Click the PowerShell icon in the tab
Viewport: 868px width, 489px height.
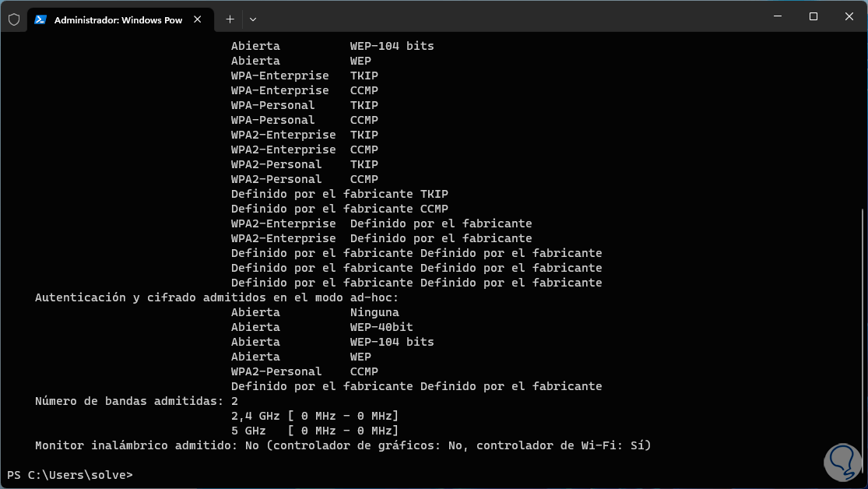coord(40,19)
